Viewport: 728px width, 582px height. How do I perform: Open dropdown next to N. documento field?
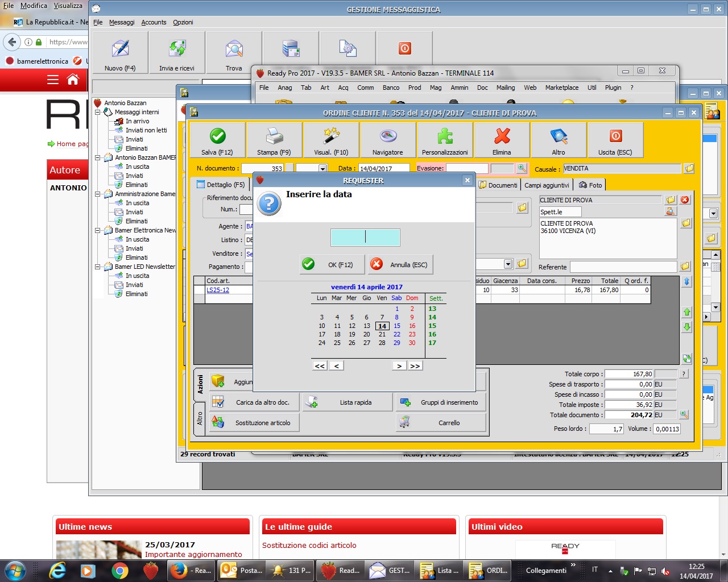pyautogui.click(x=322, y=168)
